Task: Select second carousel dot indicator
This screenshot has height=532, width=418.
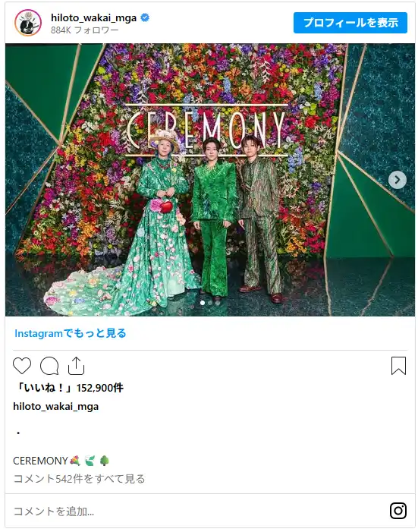Action: (210, 303)
